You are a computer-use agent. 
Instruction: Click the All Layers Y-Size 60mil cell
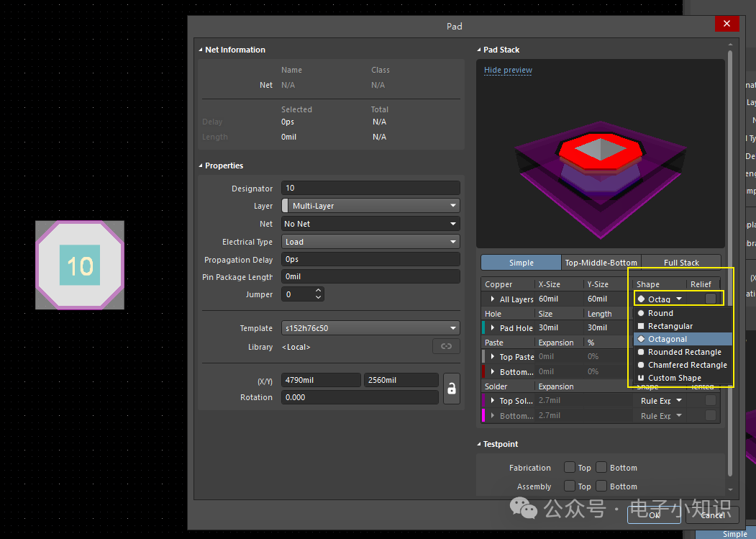608,299
